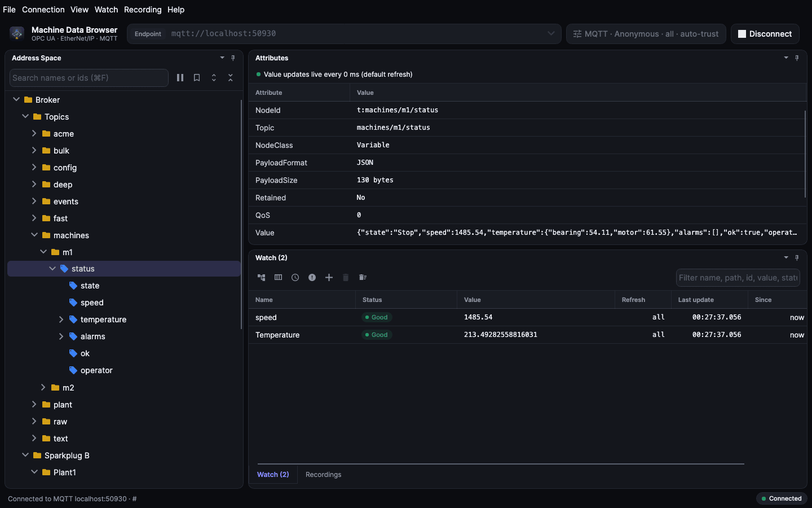Screen dimensions: 812x508
Task: Focus the Watch filter input field
Action: [738, 278]
